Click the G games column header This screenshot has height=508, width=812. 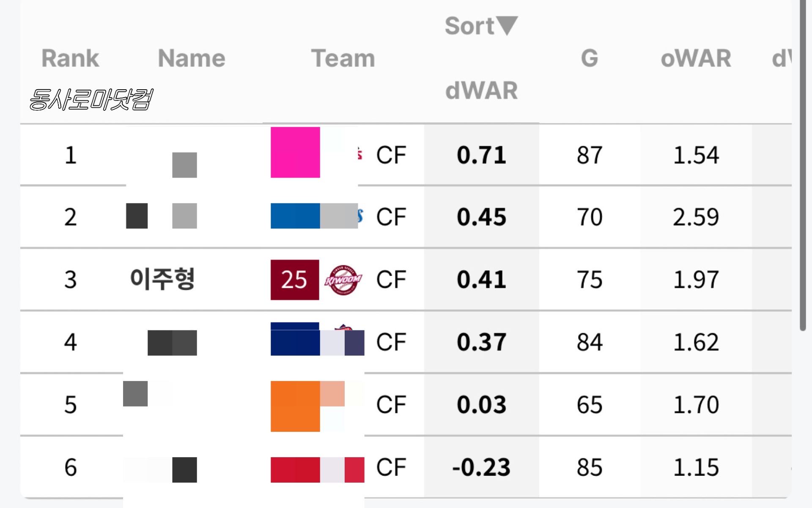(x=589, y=58)
